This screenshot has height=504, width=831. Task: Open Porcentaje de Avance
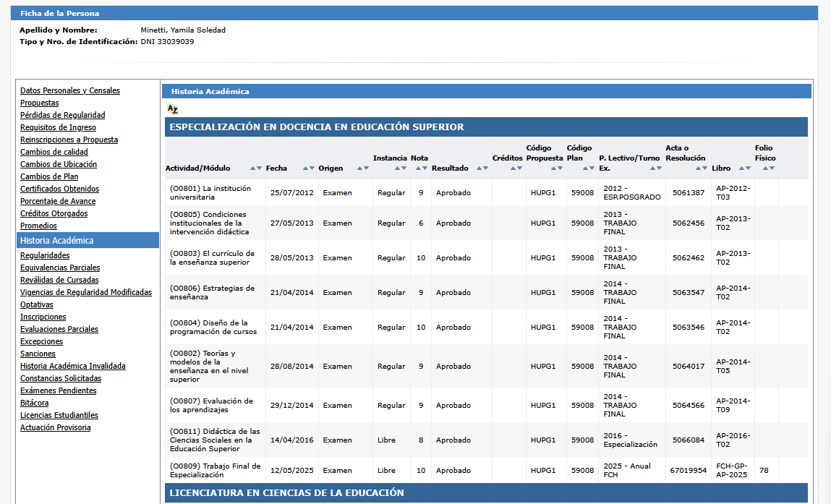pyautogui.click(x=58, y=201)
